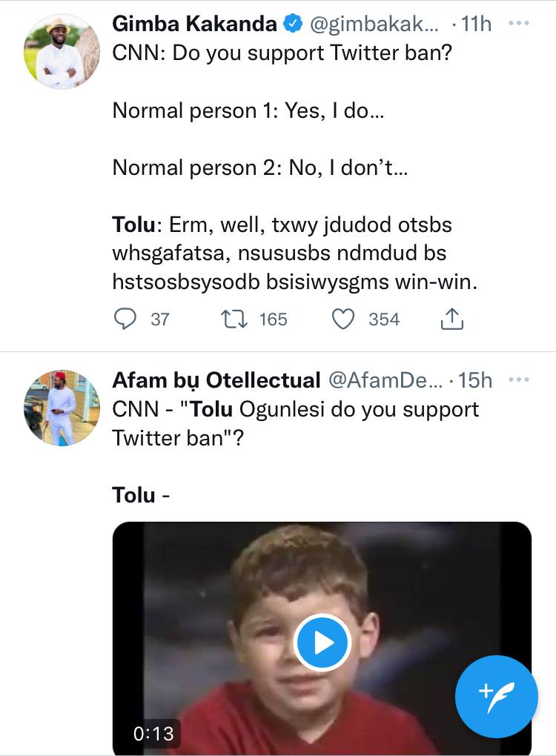Compose a new tweet
The width and height of the screenshot is (556, 756).
[495, 697]
